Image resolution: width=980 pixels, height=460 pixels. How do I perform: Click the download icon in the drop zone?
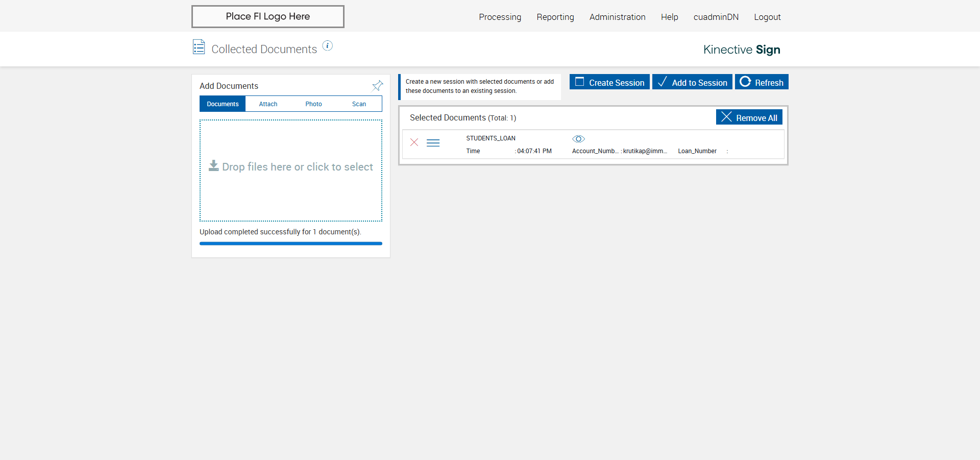pyautogui.click(x=213, y=166)
